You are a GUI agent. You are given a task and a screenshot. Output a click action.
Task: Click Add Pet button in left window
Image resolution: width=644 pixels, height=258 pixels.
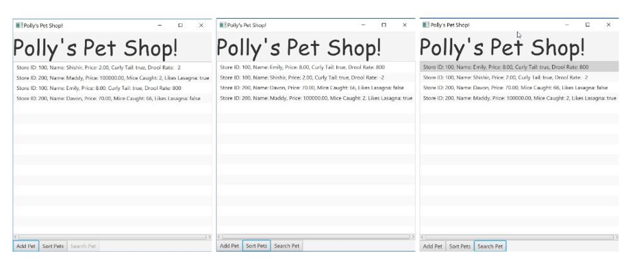tap(26, 246)
